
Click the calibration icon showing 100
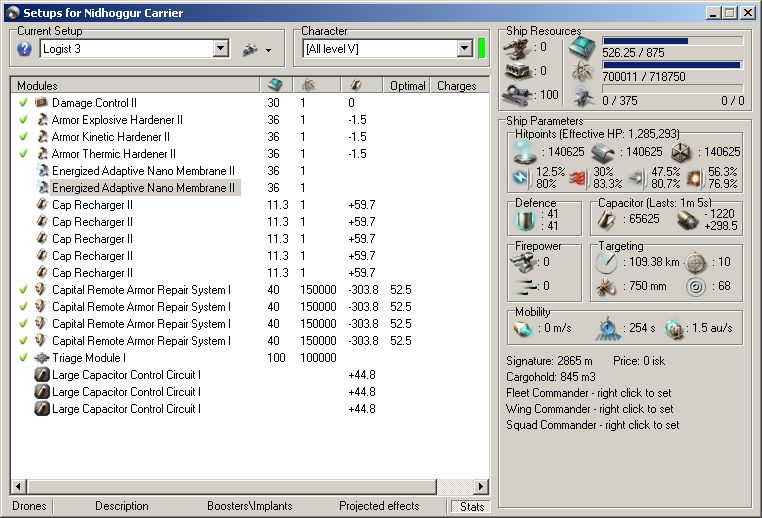(x=518, y=94)
